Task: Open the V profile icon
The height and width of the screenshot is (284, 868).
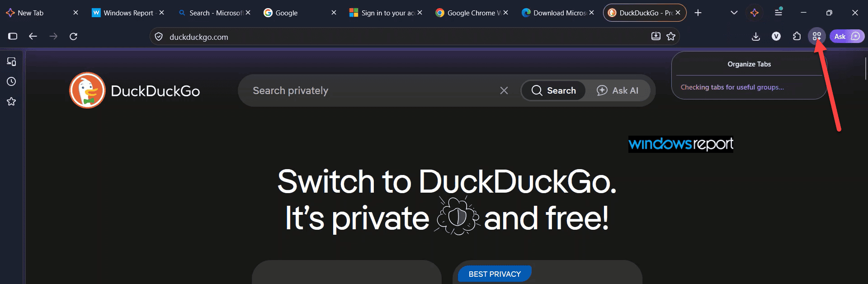Action: [776, 36]
